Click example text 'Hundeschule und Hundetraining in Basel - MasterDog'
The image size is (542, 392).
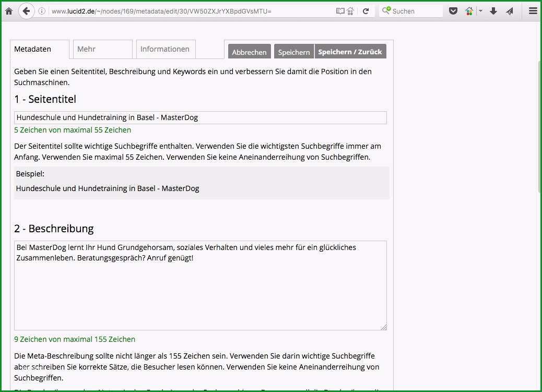coord(108,188)
